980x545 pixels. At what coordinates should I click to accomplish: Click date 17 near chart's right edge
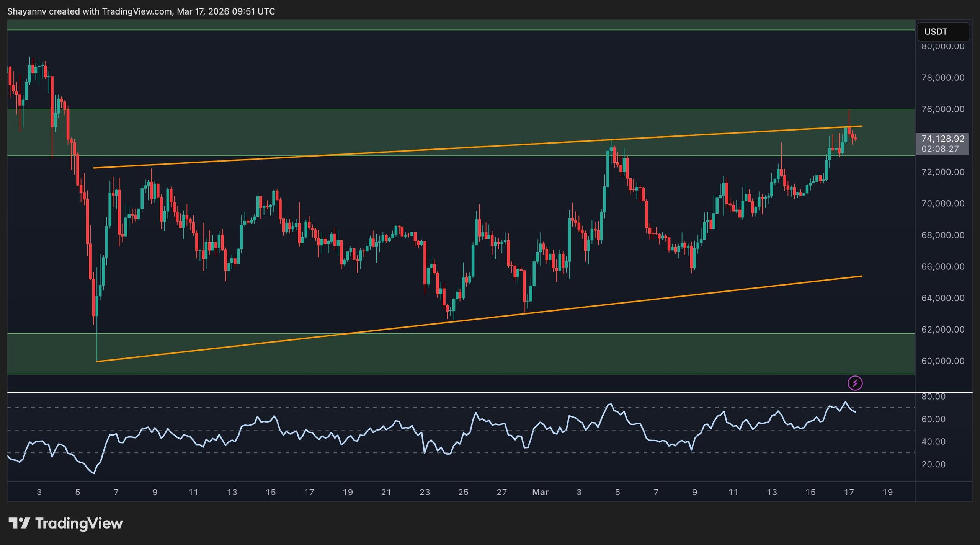849,492
